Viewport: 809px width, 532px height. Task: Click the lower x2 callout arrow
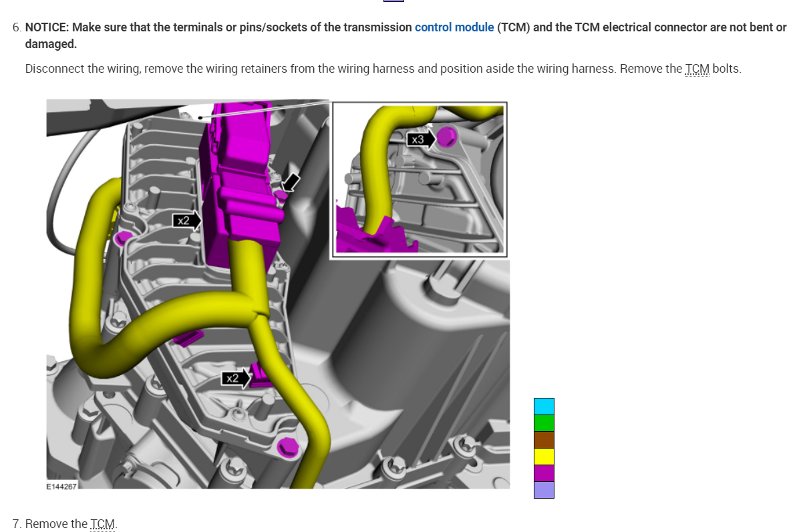[x=235, y=378]
